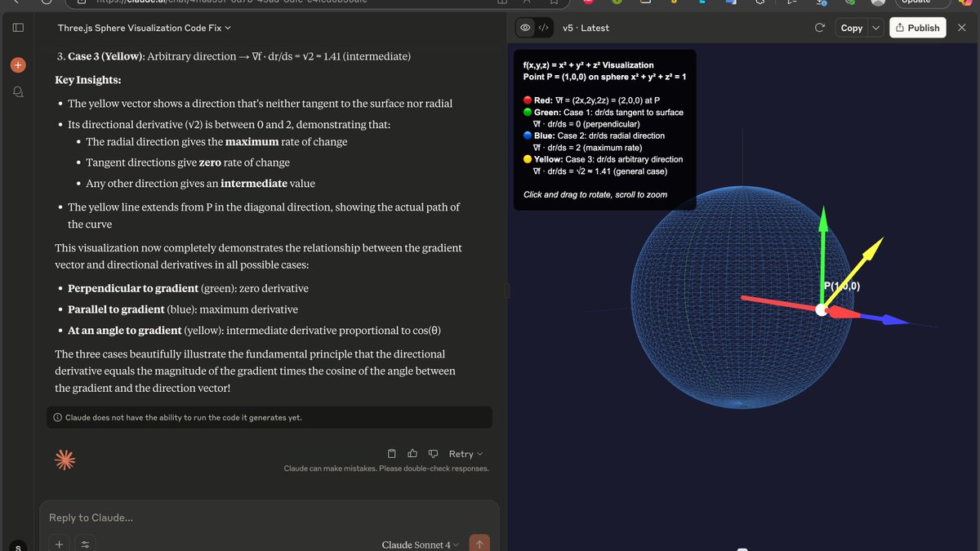The height and width of the screenshot is (551, 980).
Task: Click the browser extensions puzzle icon
Action: [x=759, y=2]
